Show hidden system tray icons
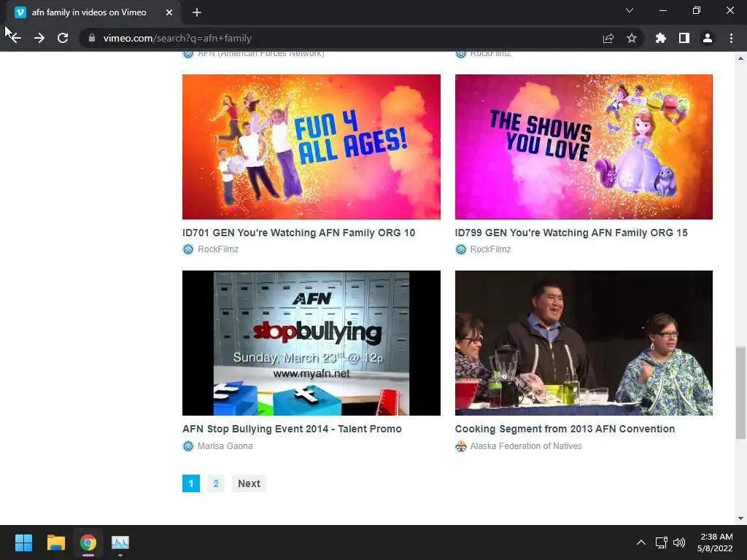 pos(641,542)
